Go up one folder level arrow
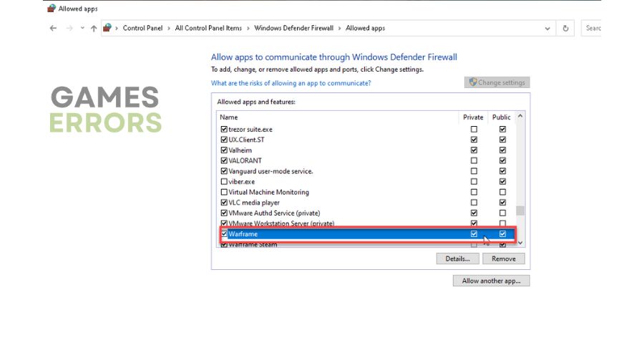The height and width of the screenshot is (358, 644). (94, 28)
